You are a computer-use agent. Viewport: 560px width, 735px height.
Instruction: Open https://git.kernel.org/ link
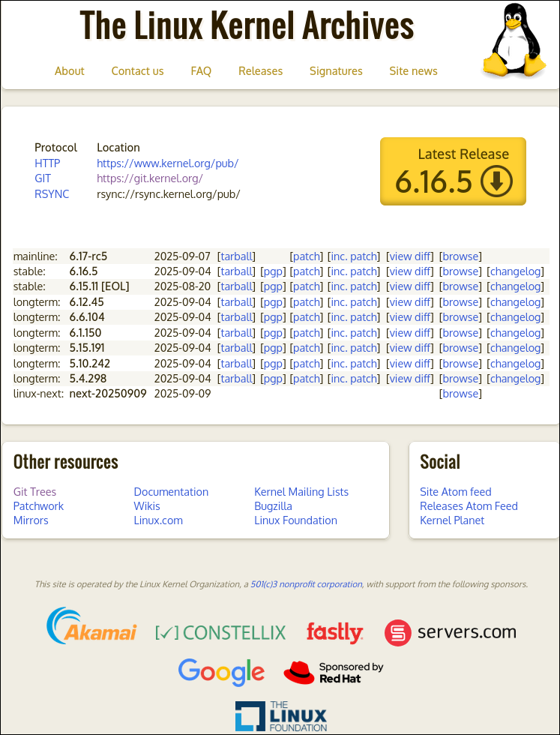point(150,178)
